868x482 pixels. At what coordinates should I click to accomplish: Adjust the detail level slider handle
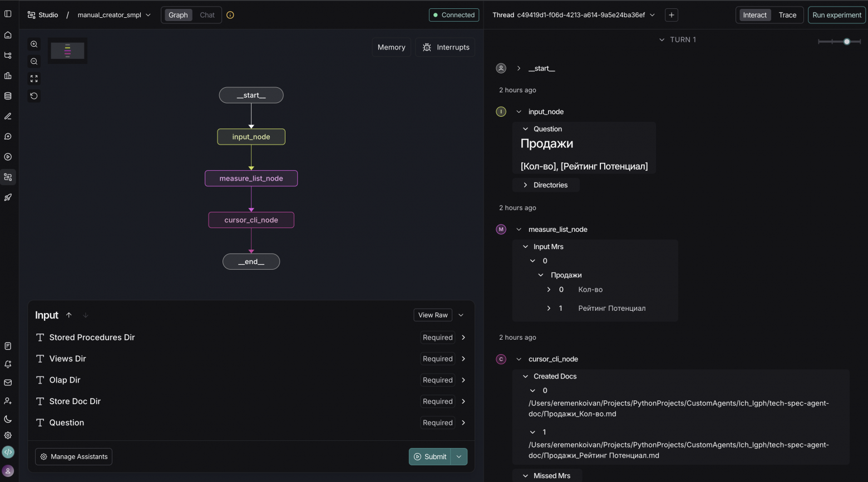[x=847, y=42]
